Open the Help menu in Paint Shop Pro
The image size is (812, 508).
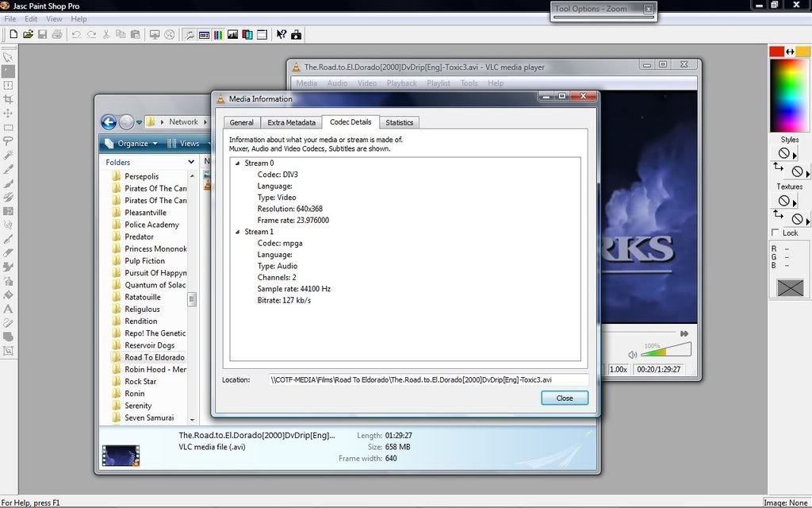pos(79,19)
